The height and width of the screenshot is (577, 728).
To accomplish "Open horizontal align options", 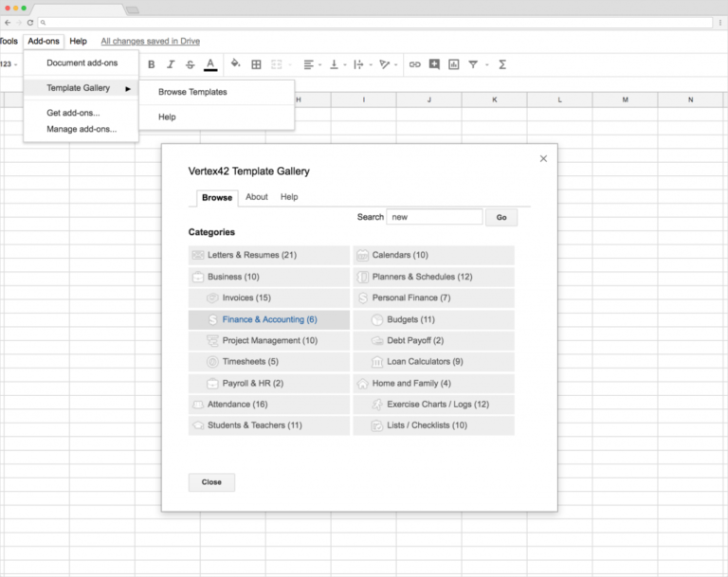I will (309, 64).
